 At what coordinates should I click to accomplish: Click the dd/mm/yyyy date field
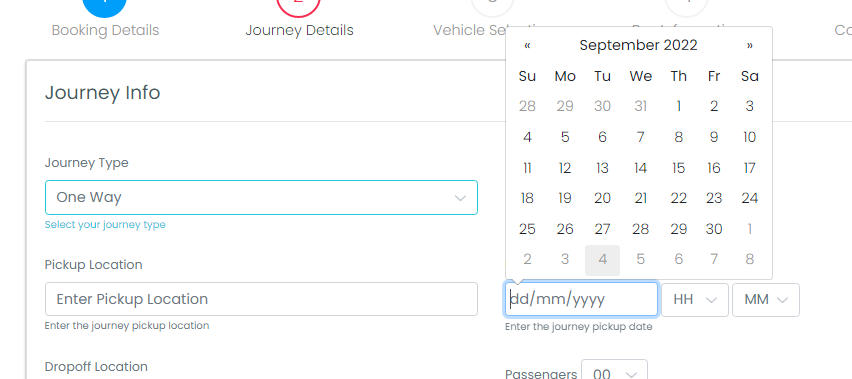point(581,299)
